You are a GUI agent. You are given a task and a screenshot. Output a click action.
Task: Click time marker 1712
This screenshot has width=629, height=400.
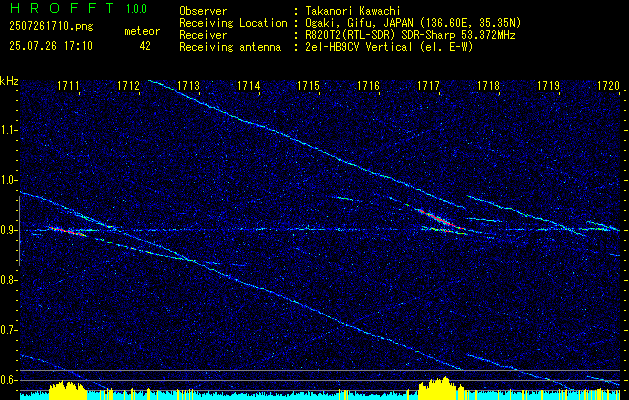pos(128,85)
